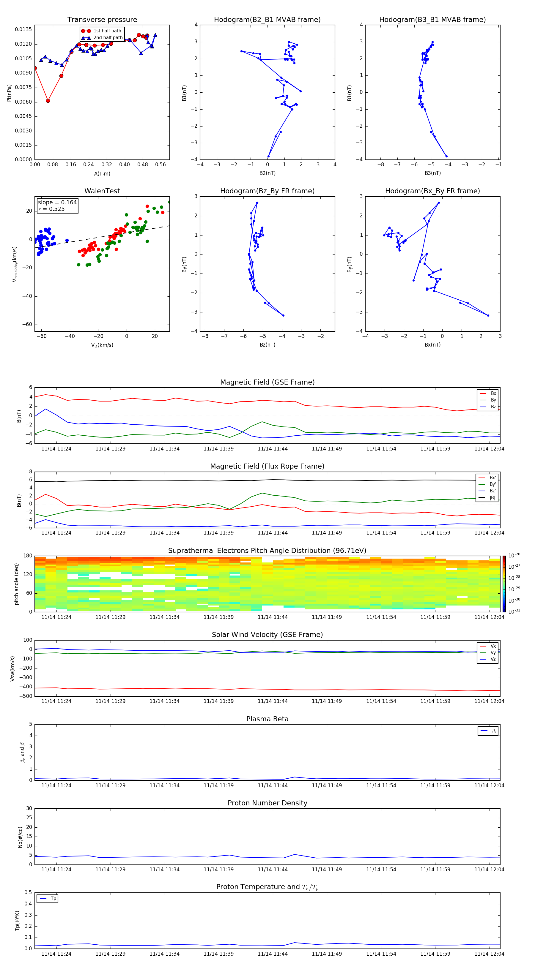
Task: Click the "r = 0.525" annotation
Action: 51,209
